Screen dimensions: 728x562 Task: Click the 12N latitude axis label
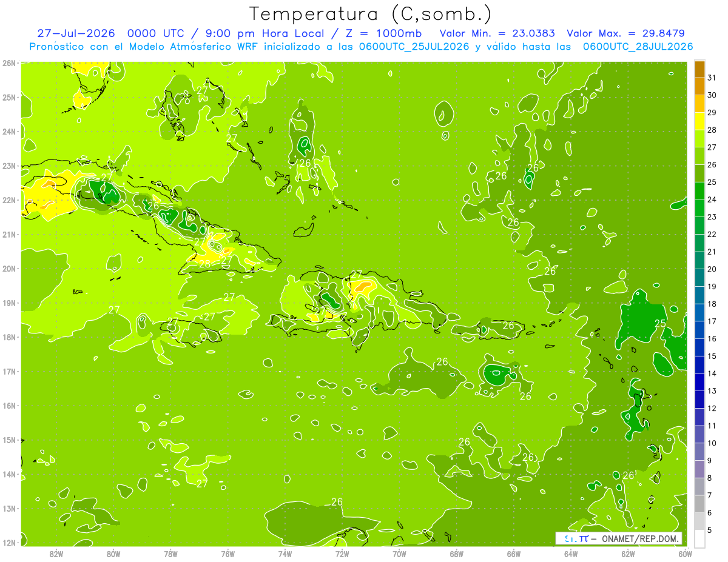(8, 543)
